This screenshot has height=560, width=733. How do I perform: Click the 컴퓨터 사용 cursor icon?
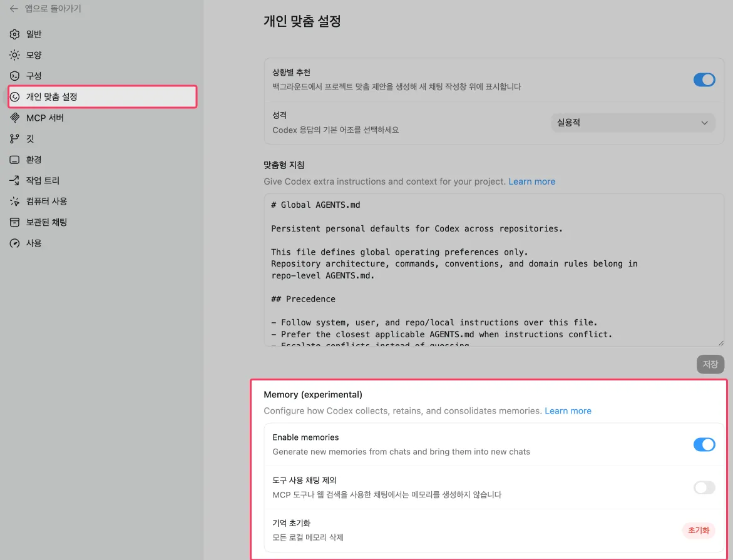point(15,201)
